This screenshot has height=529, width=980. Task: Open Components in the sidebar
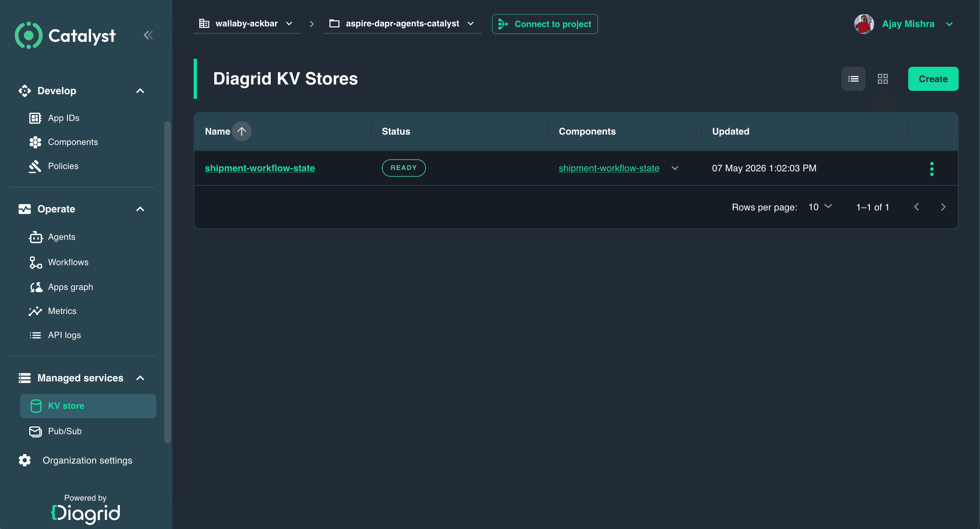pyautogui.click(x=63, y=142)
